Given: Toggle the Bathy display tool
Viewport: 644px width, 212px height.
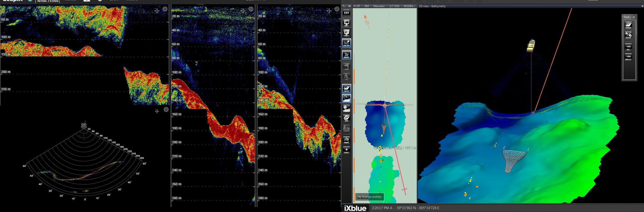Looking at the screenshot, I should tap(346, 88).
